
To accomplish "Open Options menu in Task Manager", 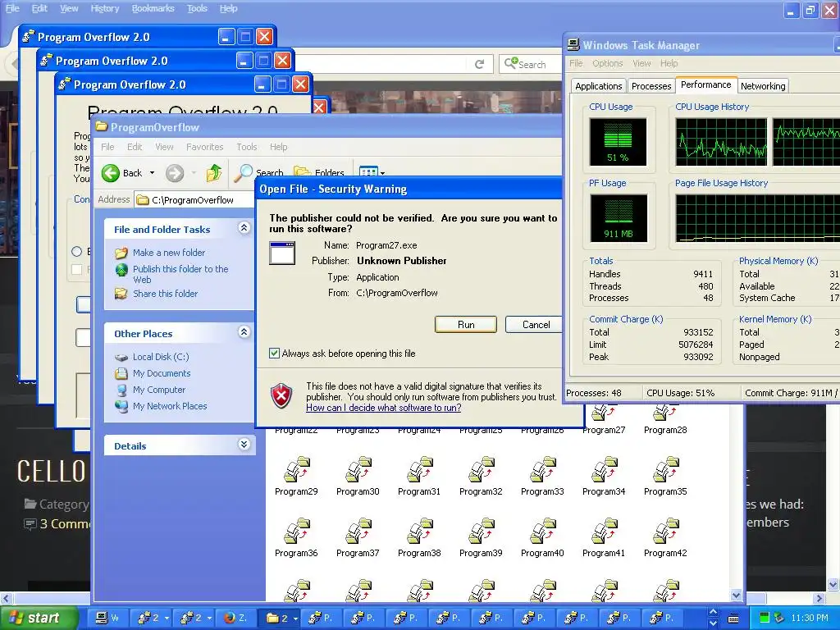I will click(x=608, y=63).
